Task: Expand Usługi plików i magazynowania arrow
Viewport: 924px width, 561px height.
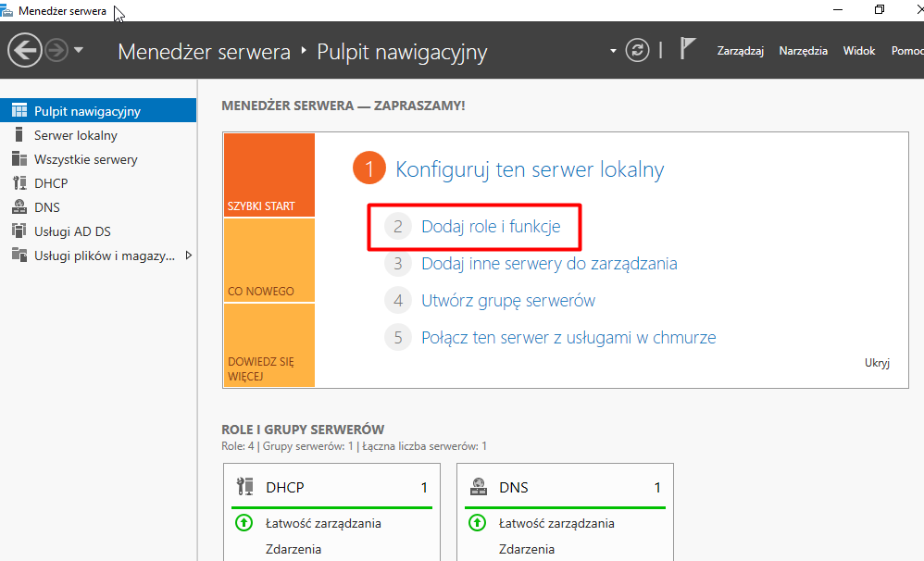Action: [189, 256]
